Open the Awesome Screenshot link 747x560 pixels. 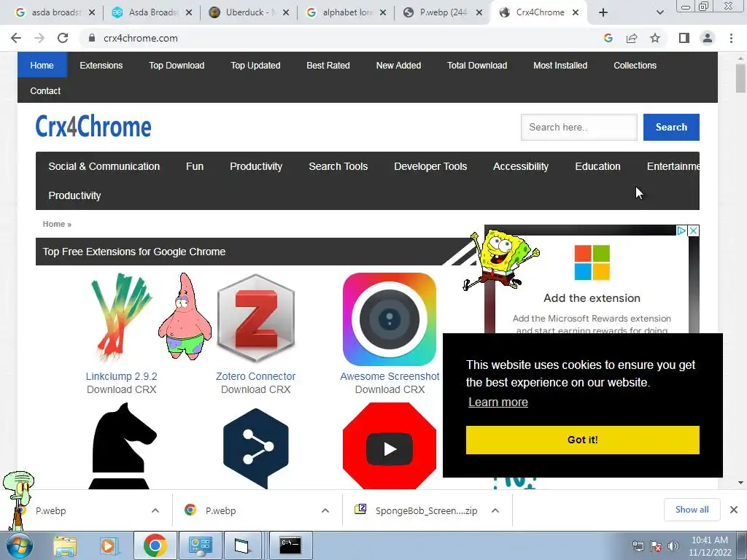390,376
